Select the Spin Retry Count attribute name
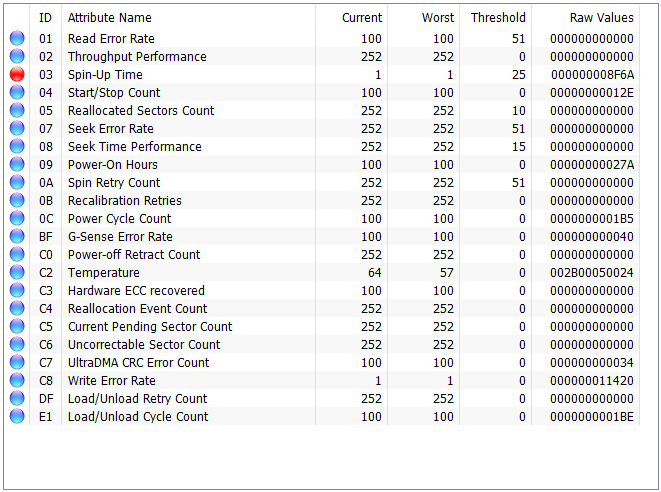Viewport: 661px width, 492px height. (x=114, y=183)
